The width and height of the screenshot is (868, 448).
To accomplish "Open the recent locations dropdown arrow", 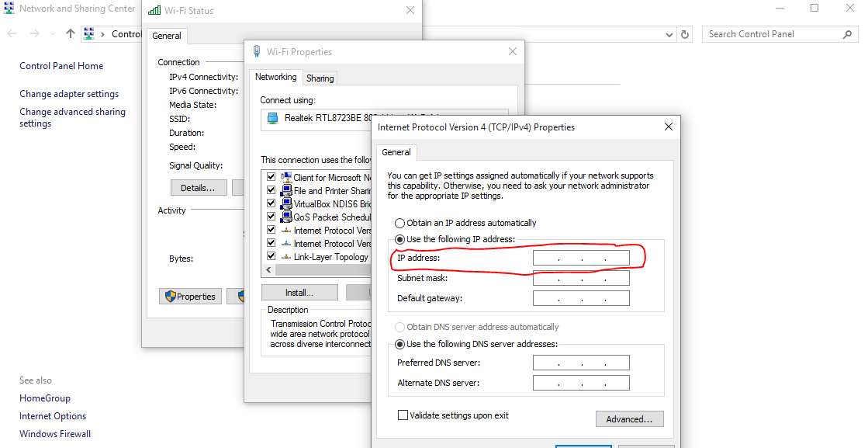I will click(x=54, y=34).
